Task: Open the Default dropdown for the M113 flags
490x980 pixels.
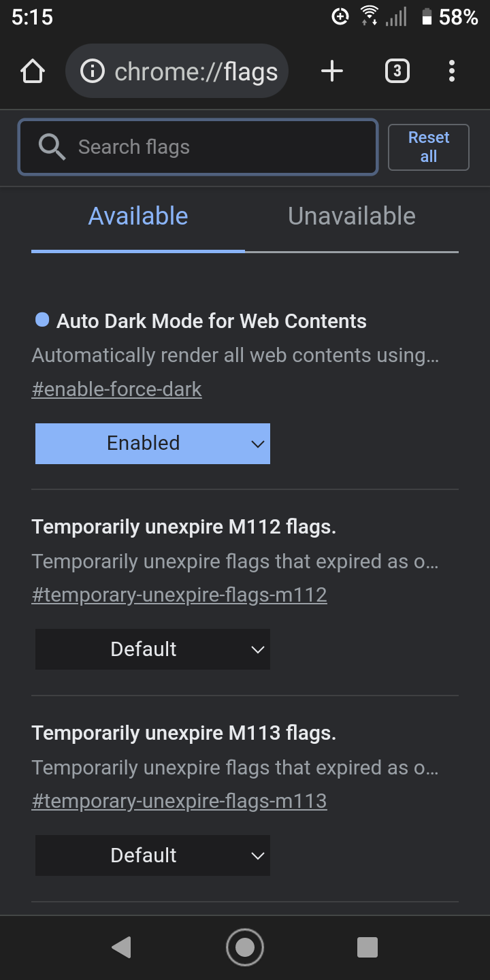Action: pyautogui.click(x=152, y=855)
